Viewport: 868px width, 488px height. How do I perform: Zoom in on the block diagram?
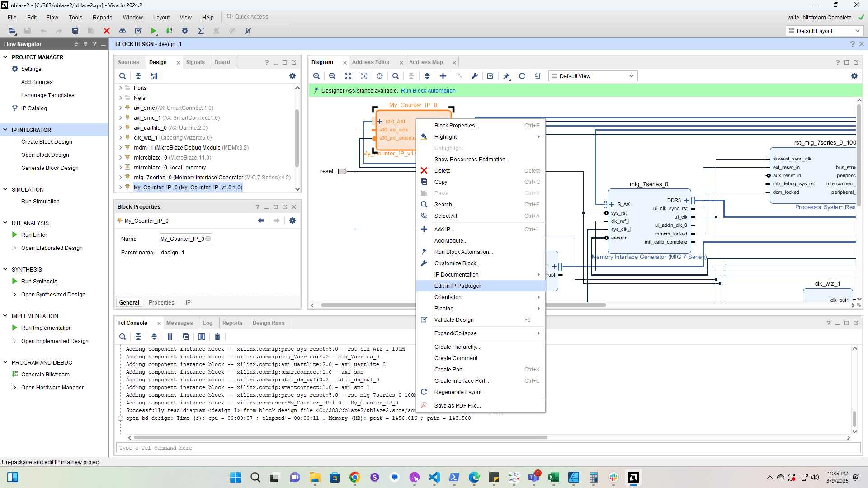[316, 76]
